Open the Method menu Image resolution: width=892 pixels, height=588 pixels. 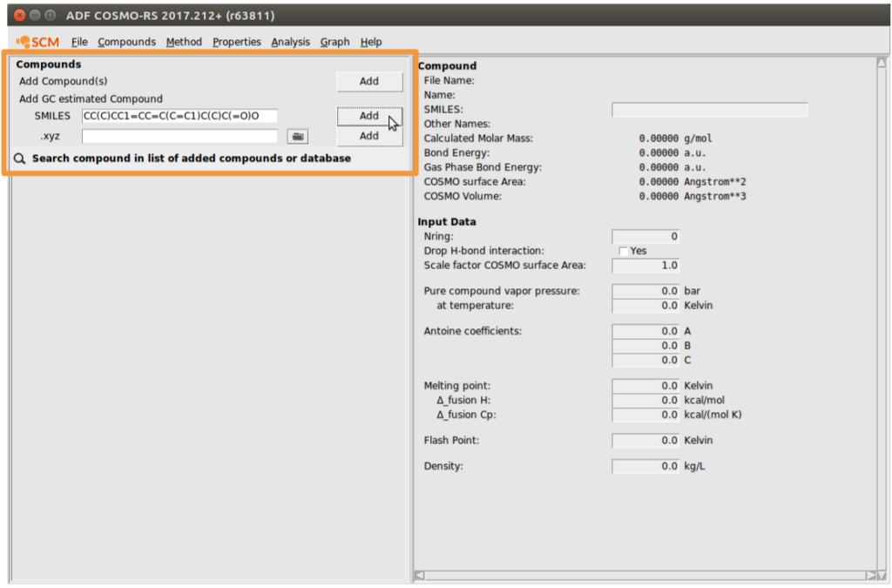tap(184, 42)
